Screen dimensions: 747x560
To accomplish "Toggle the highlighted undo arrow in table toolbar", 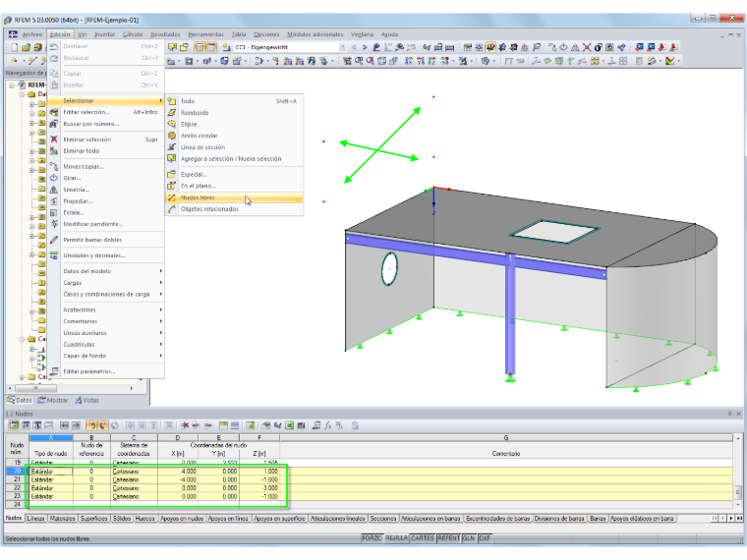I will coord(92,425).
